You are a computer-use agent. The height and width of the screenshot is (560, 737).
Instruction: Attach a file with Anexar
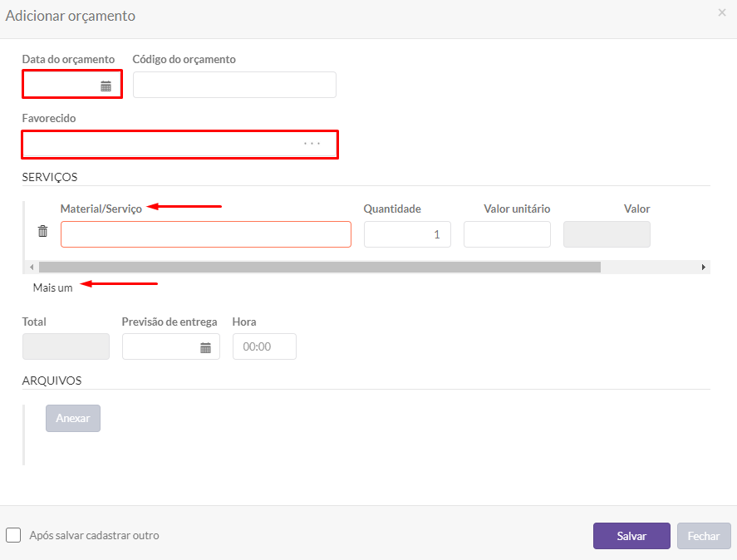[73, 418]
